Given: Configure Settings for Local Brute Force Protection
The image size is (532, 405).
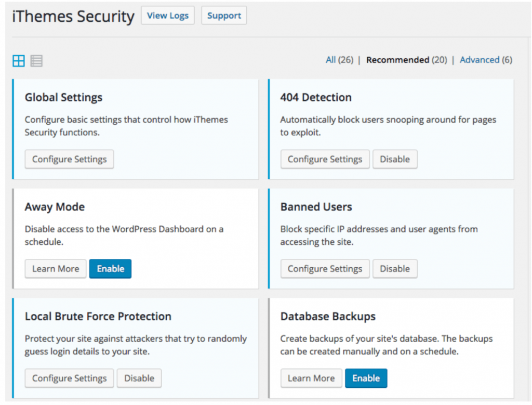Looking at the screenshot, I should coord(69,378).
